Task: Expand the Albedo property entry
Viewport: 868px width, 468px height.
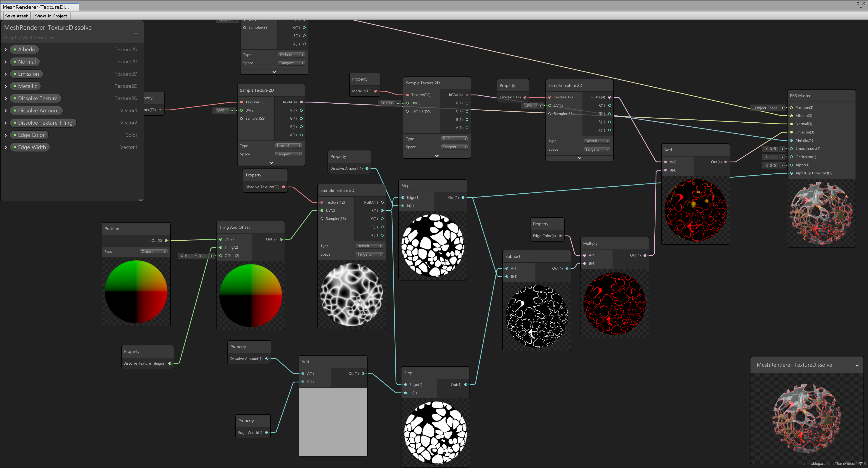Action: [x=6, y=50]
